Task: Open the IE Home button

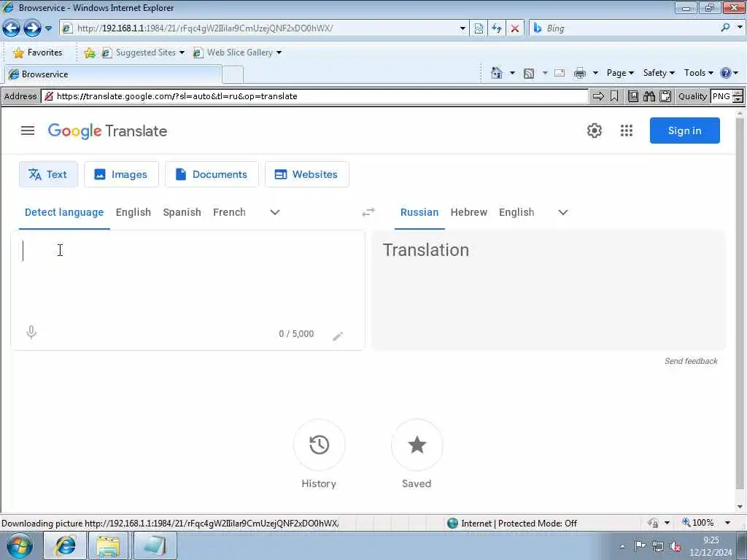Action: click(x=496, y=73)
